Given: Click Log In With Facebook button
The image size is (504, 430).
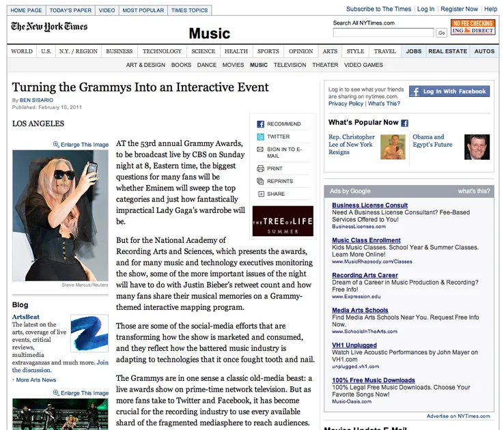Looking at the screenshot, I should click(x=449, y=91).
